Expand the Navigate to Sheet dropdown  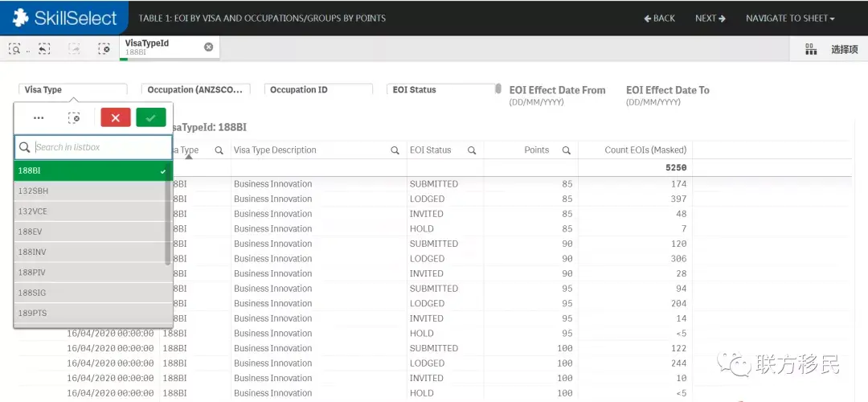tap(790, 18)
